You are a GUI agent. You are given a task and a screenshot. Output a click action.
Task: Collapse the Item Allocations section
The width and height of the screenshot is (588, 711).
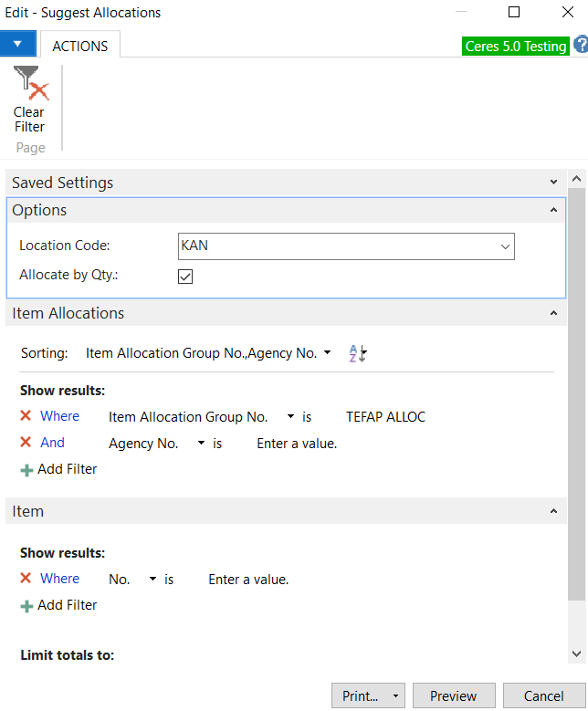point(553,313)
